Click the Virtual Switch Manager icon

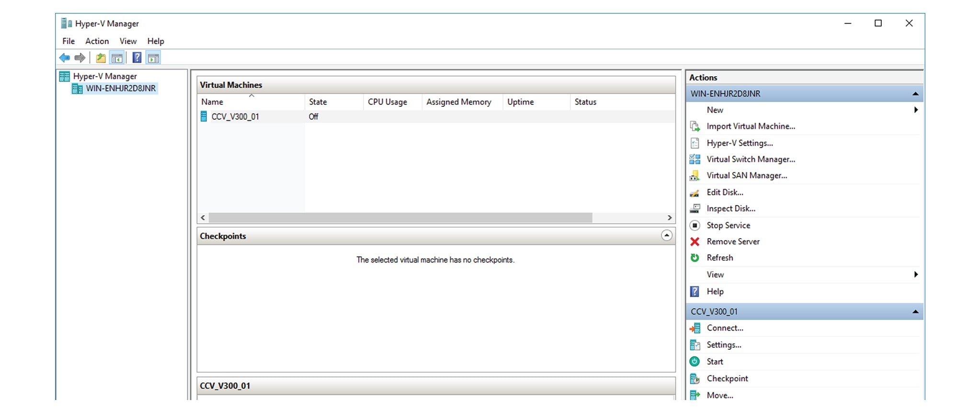click(695, 159)
